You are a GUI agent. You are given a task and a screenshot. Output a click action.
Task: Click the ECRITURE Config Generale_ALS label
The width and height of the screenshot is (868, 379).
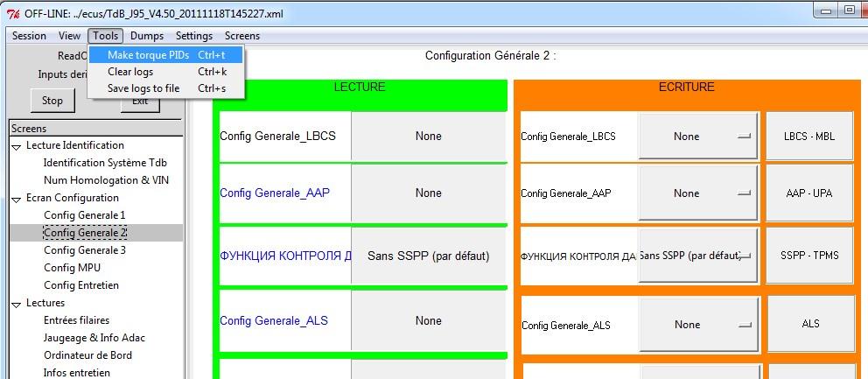pos(566,326)
